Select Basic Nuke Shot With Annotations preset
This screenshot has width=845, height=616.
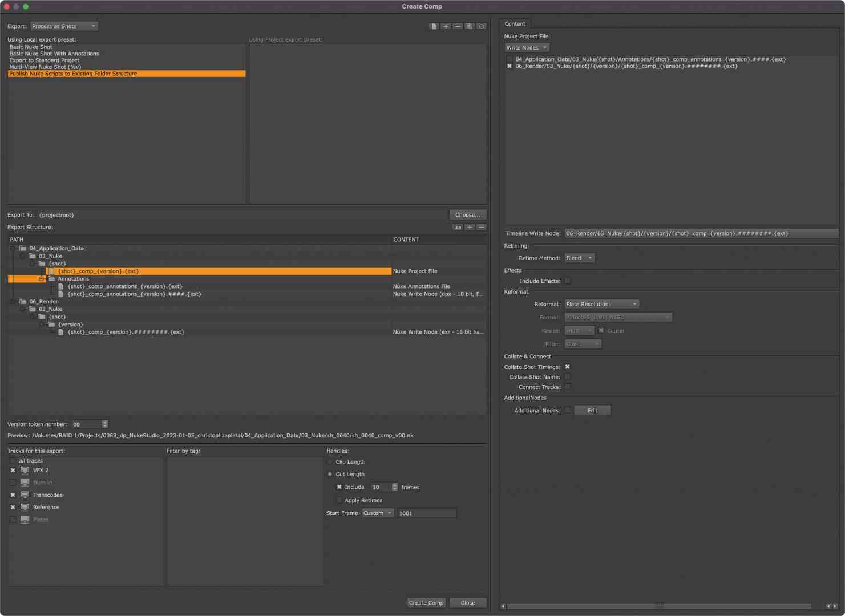(x=54, y=54)
